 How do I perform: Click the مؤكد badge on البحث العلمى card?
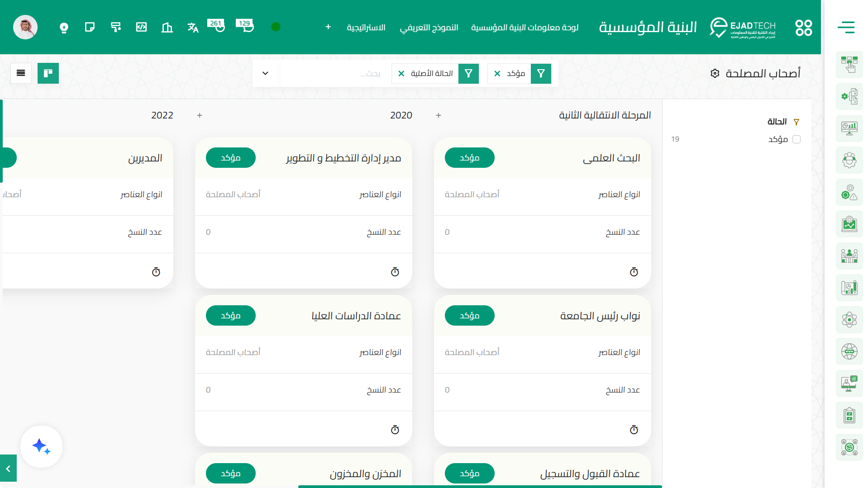(470, 158)
